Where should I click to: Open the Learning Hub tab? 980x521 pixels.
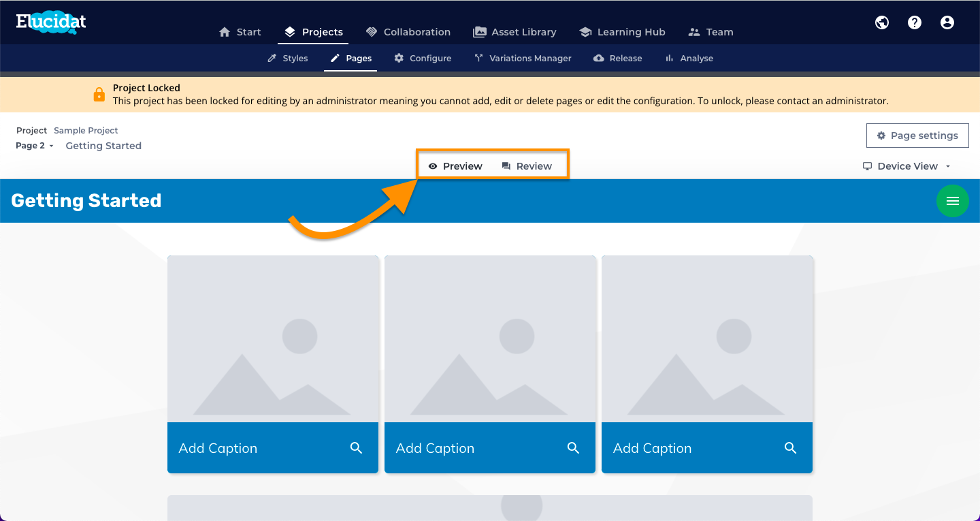coord(622,32)
